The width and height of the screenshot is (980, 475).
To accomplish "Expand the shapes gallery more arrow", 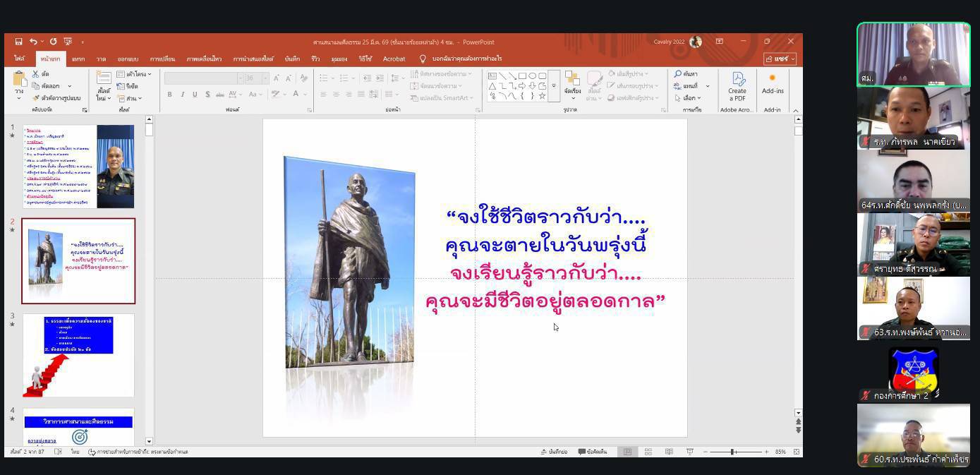I will pos(554,86).
